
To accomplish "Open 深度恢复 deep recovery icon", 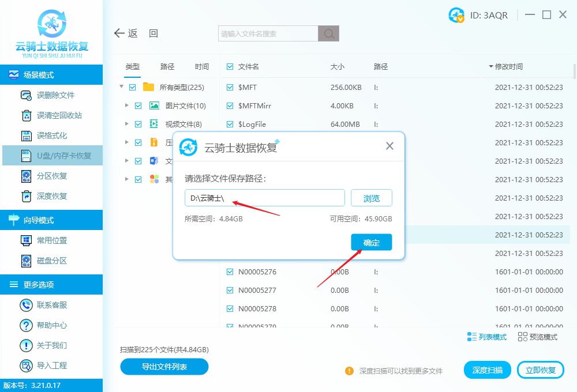I will pos(26,197).
